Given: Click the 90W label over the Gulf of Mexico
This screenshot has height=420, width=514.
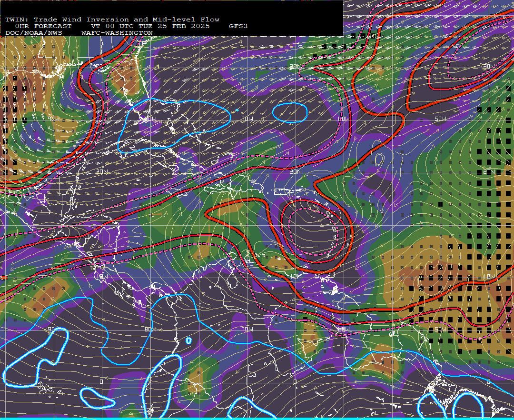Looking at the screenshot, I should [x=54, y=119].
